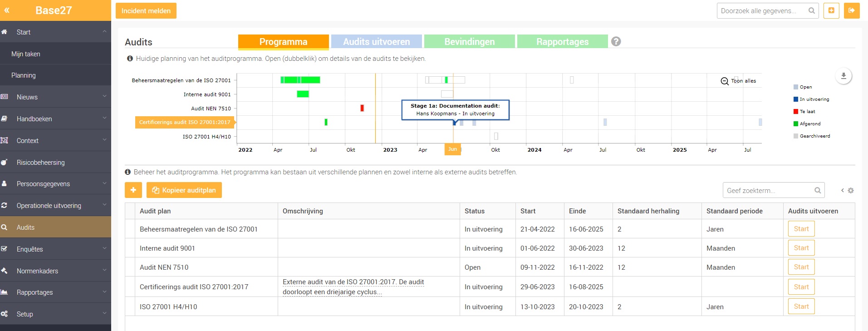Screen dimensions: 868x331
Task: Expand the Setup sidebar menu
Action: pyautogui.click(x=55, y=314)
